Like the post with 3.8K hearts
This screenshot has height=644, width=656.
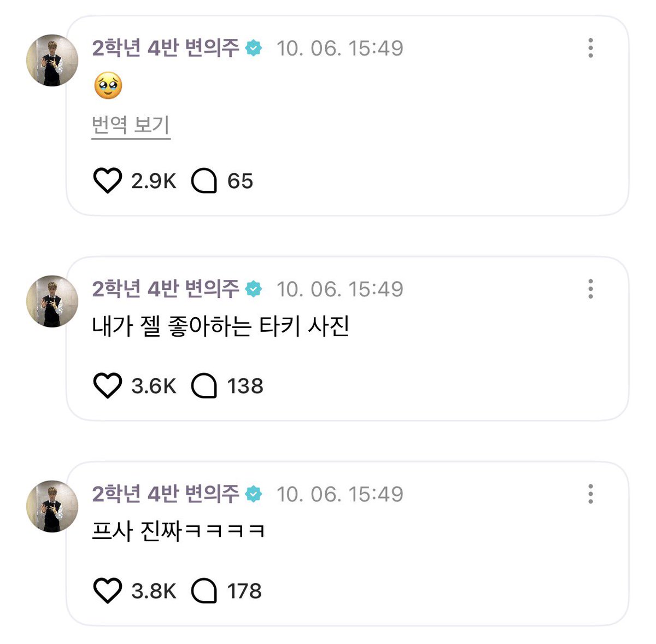(107, 591)
